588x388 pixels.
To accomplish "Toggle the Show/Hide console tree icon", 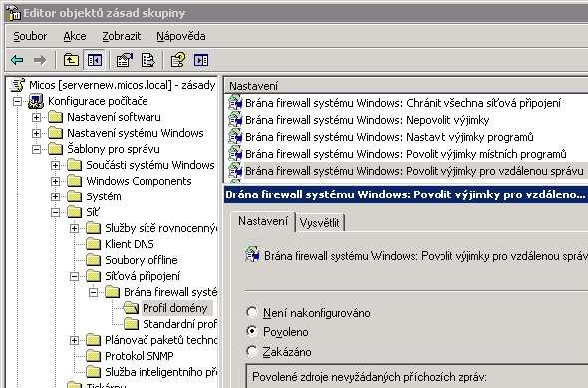I will click(x=94, y=60).
